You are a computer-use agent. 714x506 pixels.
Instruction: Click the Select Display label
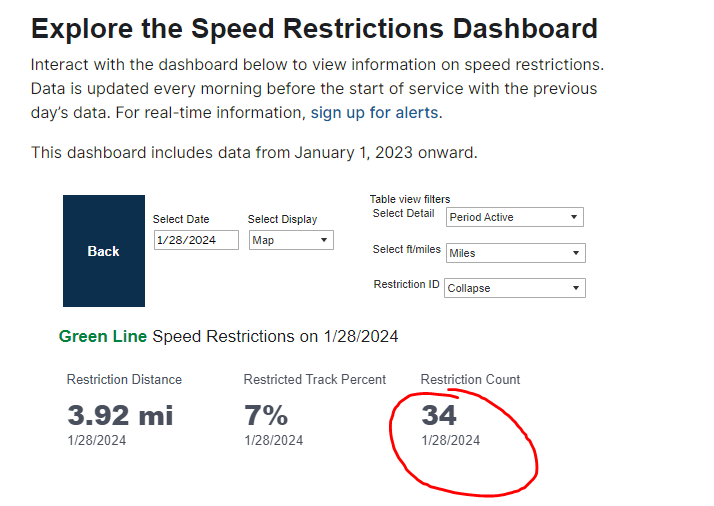[282, 219]
